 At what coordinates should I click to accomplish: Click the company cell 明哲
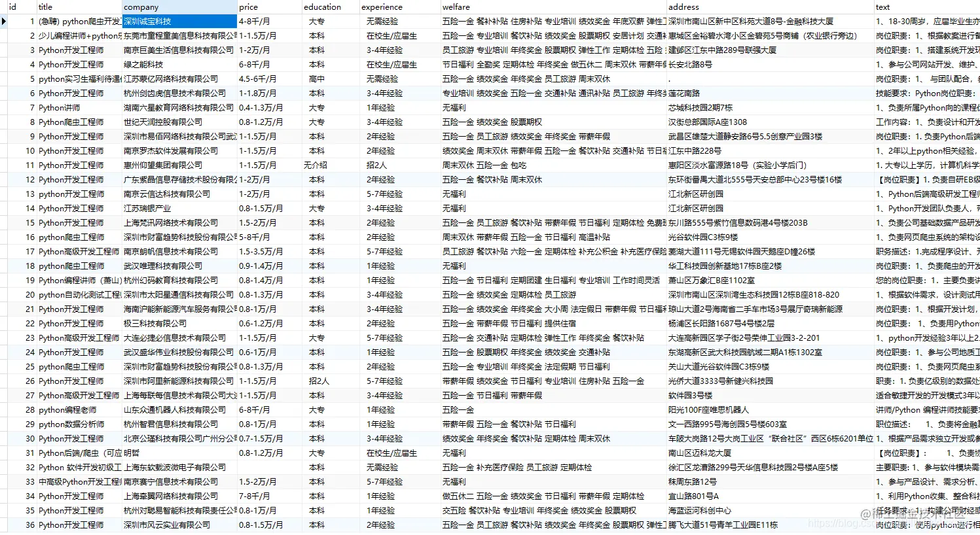179,453
